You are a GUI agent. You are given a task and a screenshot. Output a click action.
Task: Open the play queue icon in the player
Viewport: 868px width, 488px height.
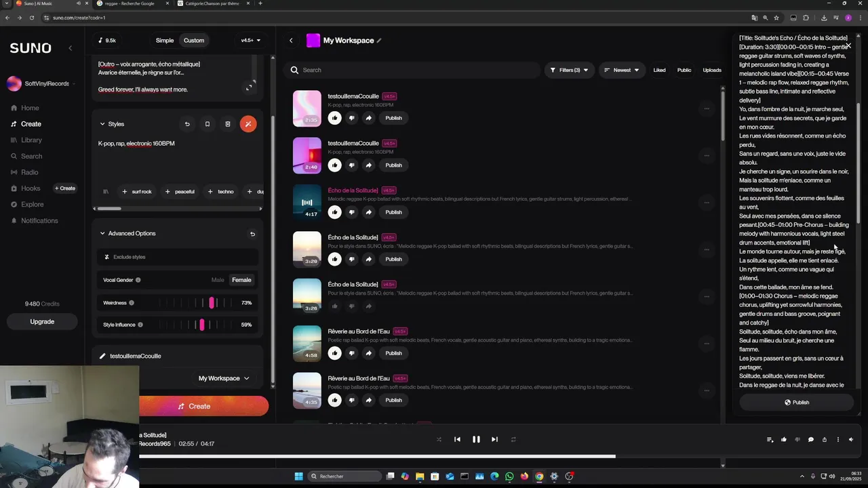coord(770,439)
